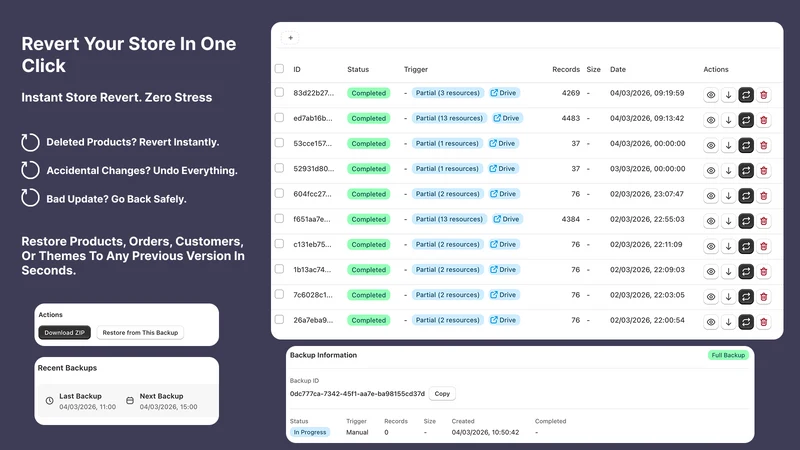Toggle the select-all checkbox in table header
The image size is (800, 450).
pos(279,68)
